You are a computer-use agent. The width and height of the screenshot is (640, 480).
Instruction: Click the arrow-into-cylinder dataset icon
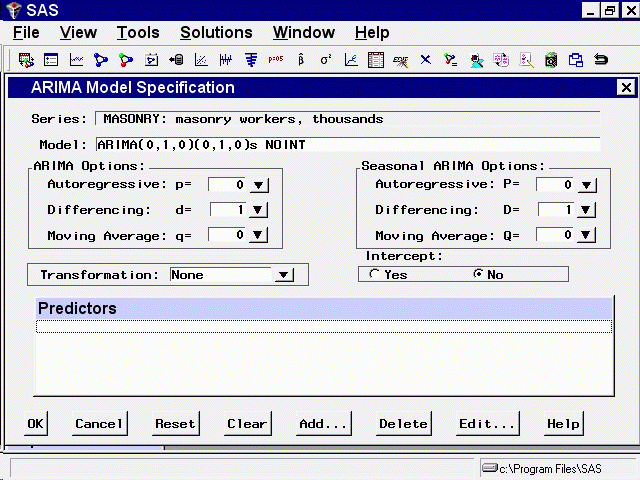176,60
